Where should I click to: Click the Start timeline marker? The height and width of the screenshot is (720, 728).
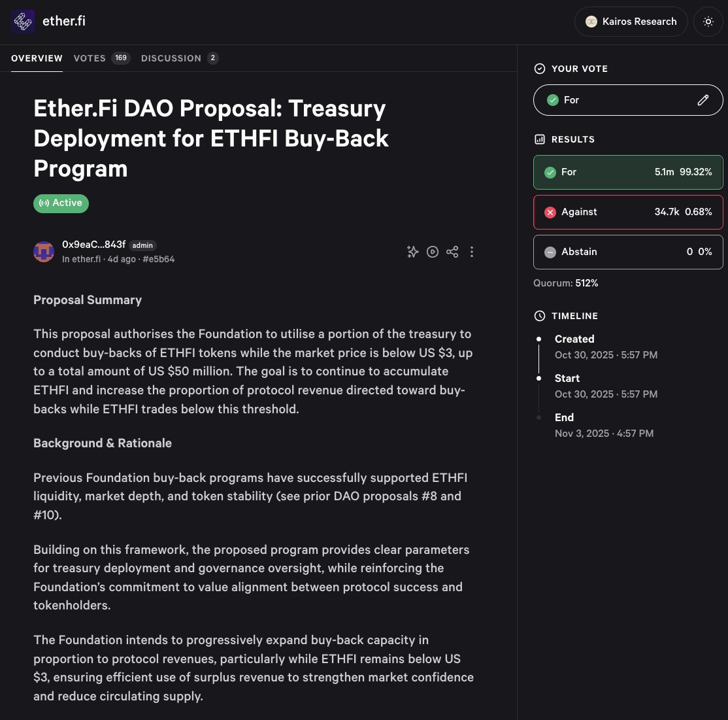538,378
